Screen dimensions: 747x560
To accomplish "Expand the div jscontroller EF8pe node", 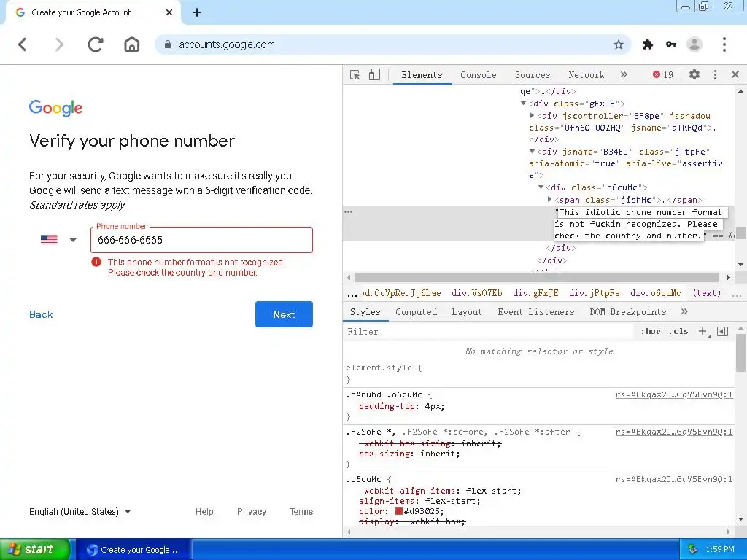I will [532, 116].
